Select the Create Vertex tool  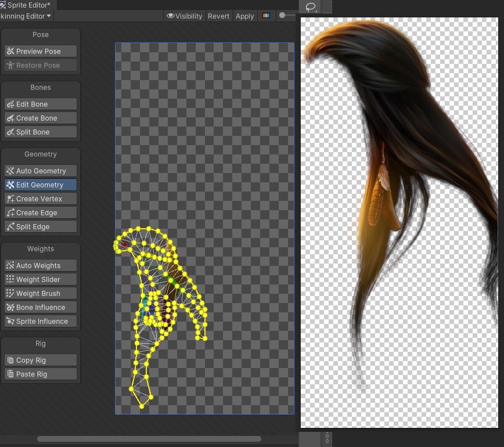(40, 199)
